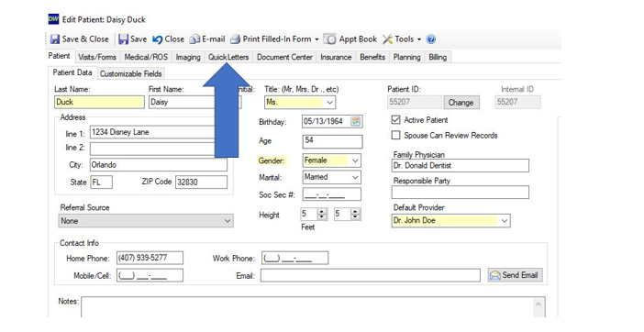
Task: Open the Billing tab
Action: coord(438,57)
